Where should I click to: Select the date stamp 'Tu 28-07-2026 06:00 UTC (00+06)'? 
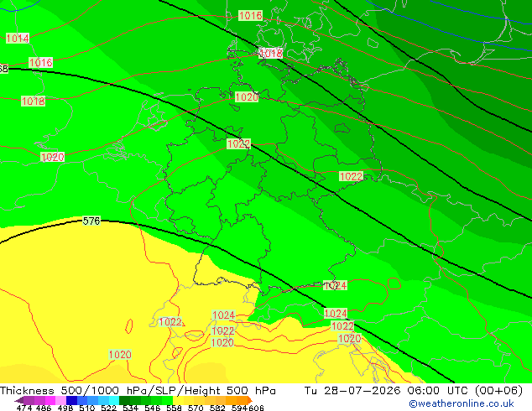(x=414, y=391)
